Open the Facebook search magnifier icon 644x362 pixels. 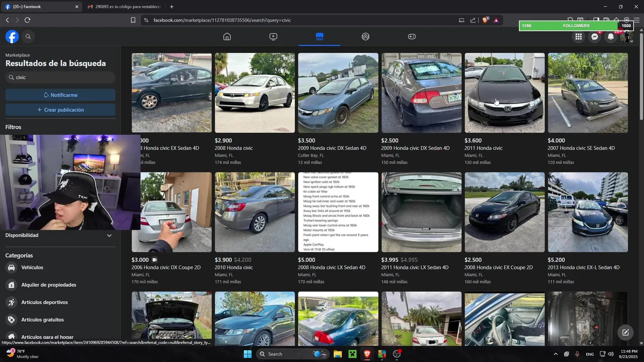point(28,37)
